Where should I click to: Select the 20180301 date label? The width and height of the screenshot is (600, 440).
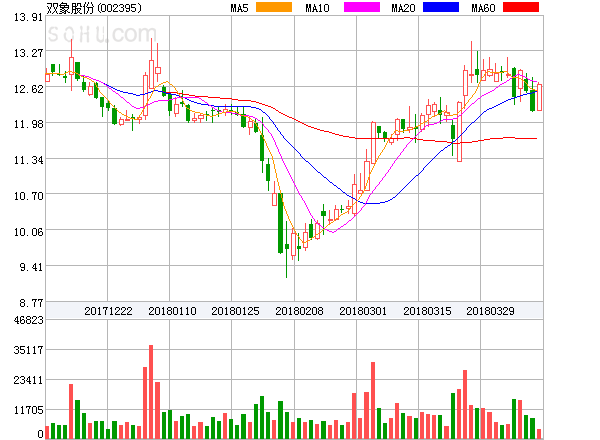coord(363,311)
